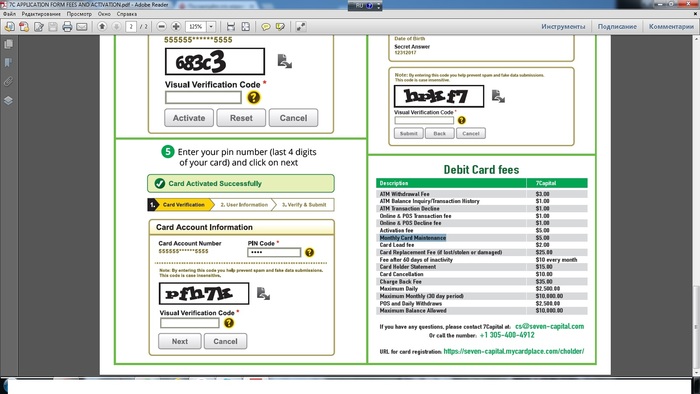Screen dimensions: 700x394
Task: Add a sticky note comment
Action: (x=266, y=27)
